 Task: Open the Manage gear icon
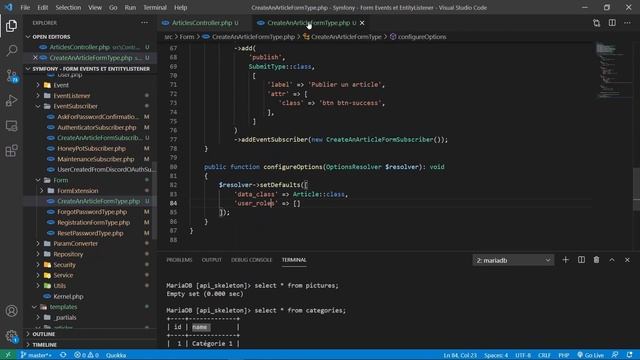coord(11,336)
